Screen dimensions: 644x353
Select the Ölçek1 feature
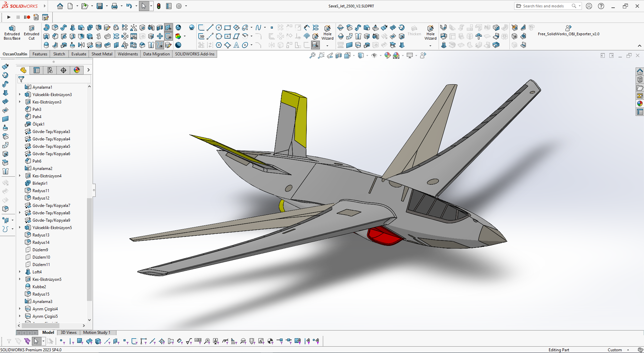pyautogui.click(x=38, y=124)
